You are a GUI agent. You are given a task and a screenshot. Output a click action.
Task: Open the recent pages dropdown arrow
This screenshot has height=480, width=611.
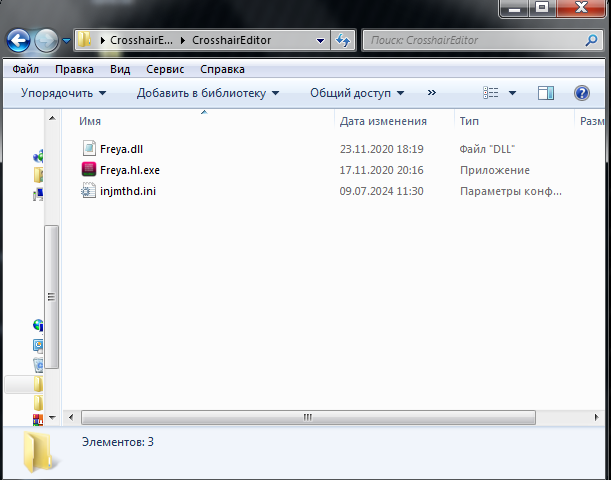(x=67, y=41)
